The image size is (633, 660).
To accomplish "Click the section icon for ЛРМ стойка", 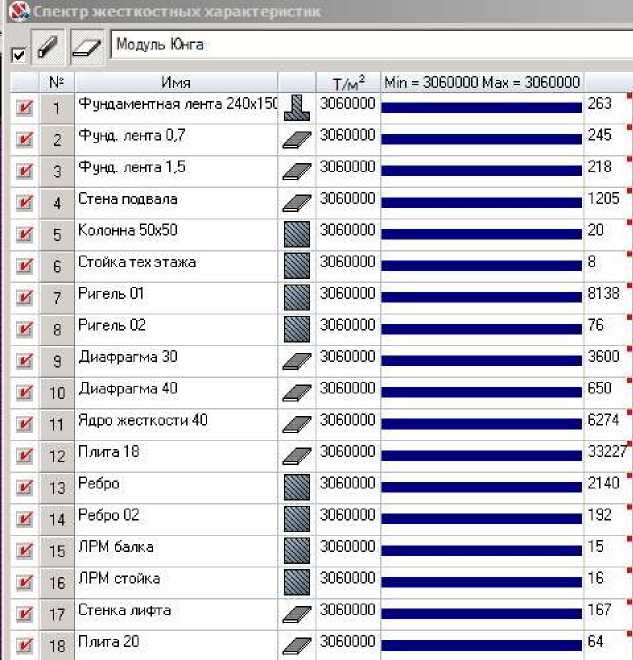I will tap(297, 582).
